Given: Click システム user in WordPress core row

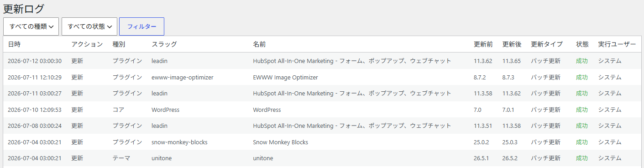Looking at the screenshot, I should [610, 110].
